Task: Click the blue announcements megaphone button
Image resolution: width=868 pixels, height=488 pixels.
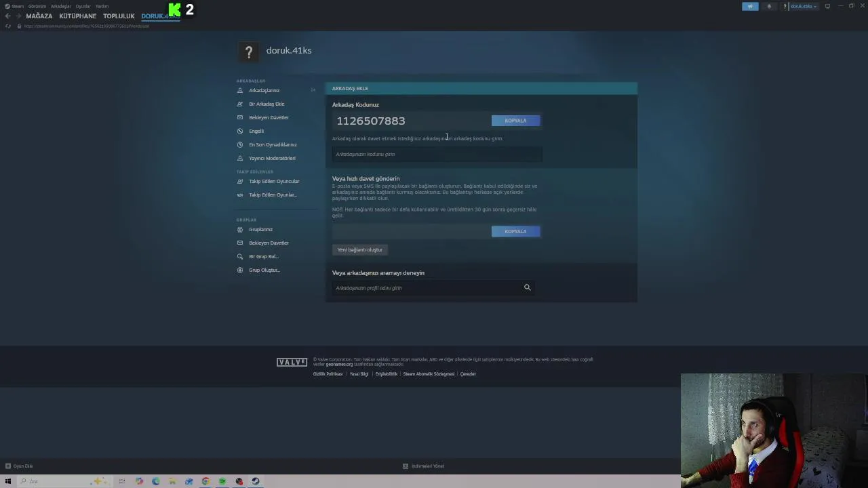Action: [x=750, y=6]
